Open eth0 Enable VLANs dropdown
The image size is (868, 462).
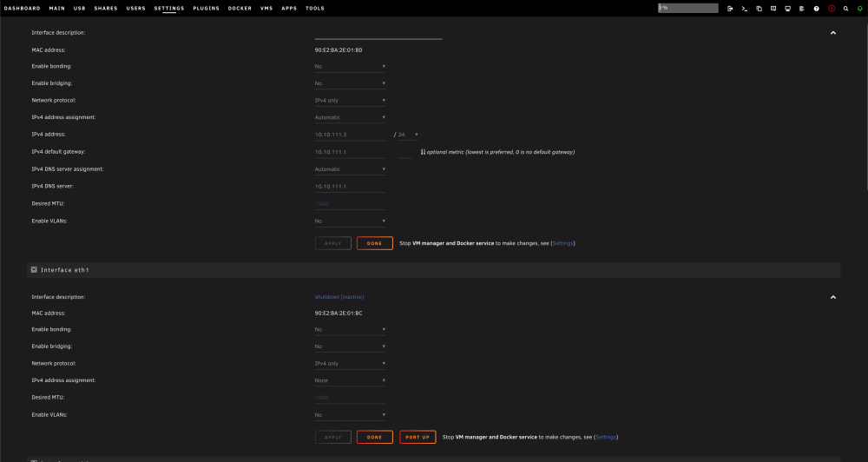tap(350, 221)
